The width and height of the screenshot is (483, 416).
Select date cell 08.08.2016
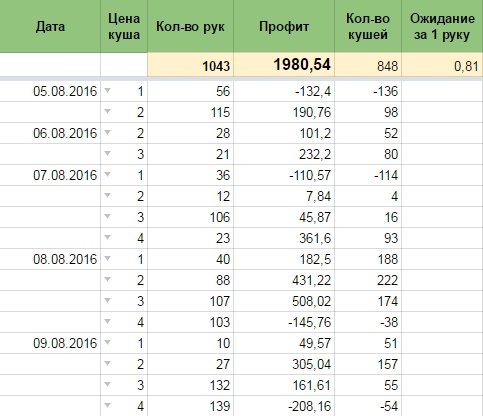coord(50,259)
